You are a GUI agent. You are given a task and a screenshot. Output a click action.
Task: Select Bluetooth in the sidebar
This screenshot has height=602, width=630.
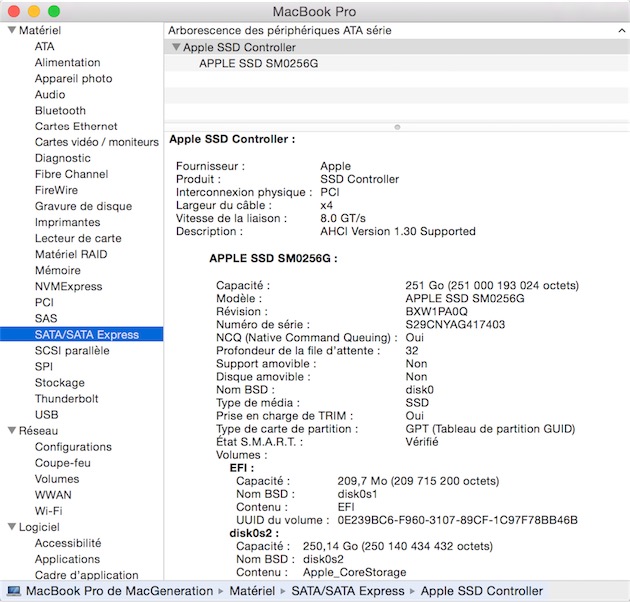tap(60, 111)
